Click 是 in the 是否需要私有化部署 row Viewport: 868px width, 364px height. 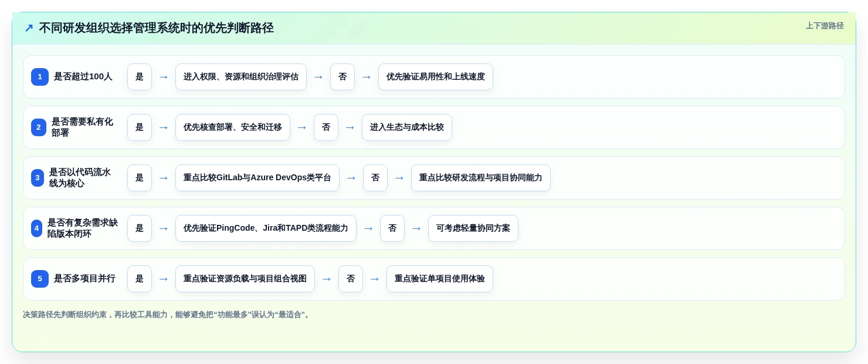140,127
